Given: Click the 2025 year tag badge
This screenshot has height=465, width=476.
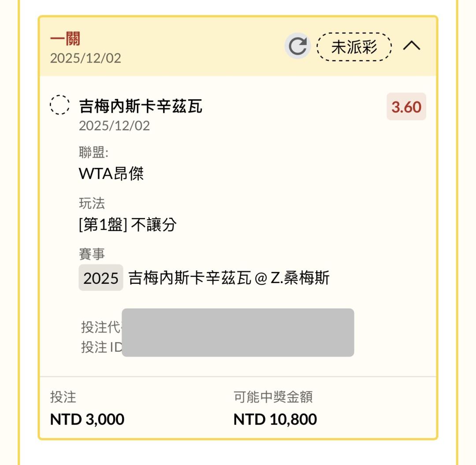Looking at the screenshot, I should [x=101, y=278].
